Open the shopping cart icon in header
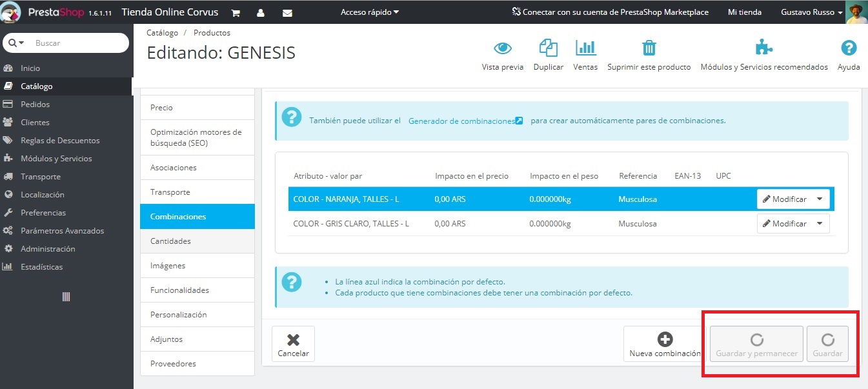 (x=236, y=12)
